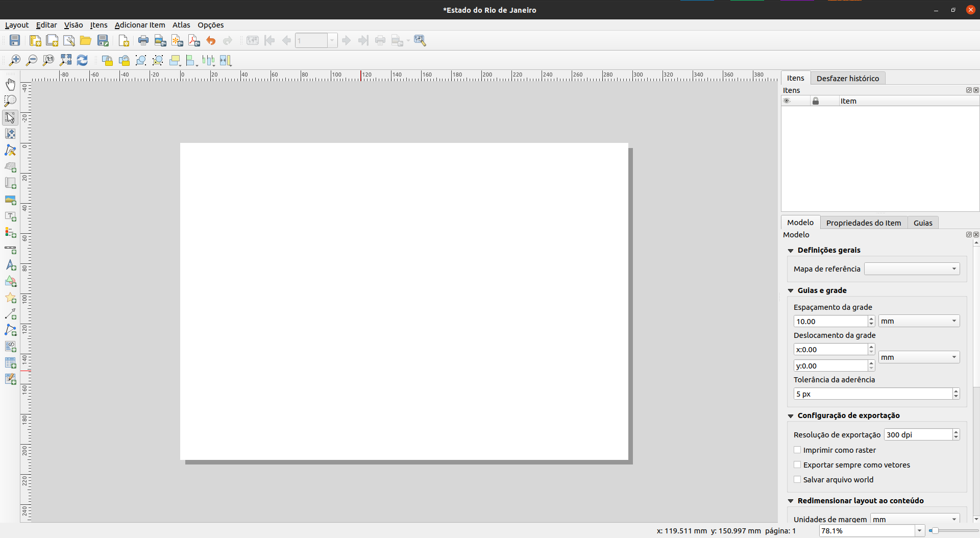
Task: Unlock all items
Action: (x=124, y=60)
